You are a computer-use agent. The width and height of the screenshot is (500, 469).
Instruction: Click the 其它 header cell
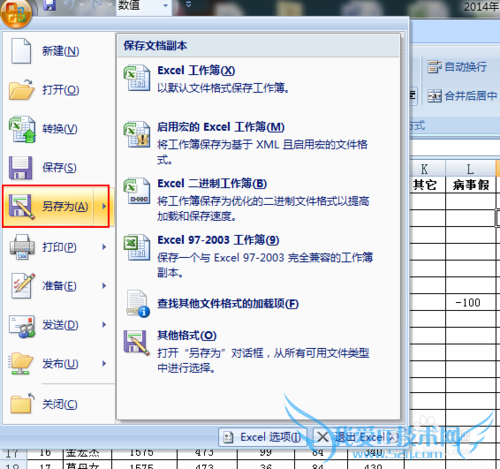(425, 185)
